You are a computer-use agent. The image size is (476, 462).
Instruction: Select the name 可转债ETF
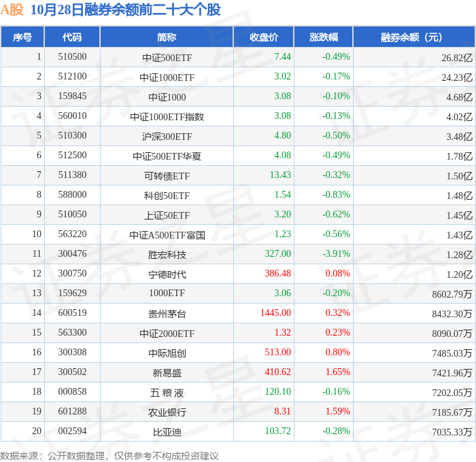click(167, 176)
